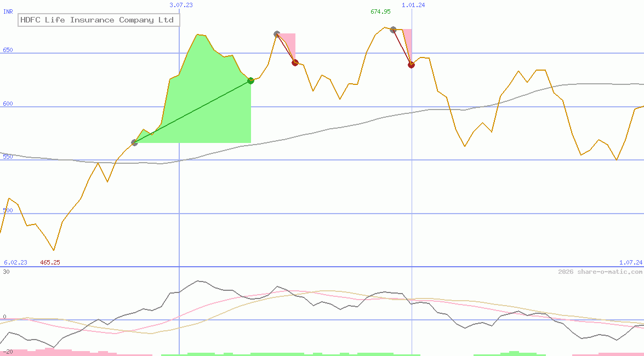Click the gray marker starting the first pink wedge
644x356 pixels.
pyautogui.click(x=277, y=34)
